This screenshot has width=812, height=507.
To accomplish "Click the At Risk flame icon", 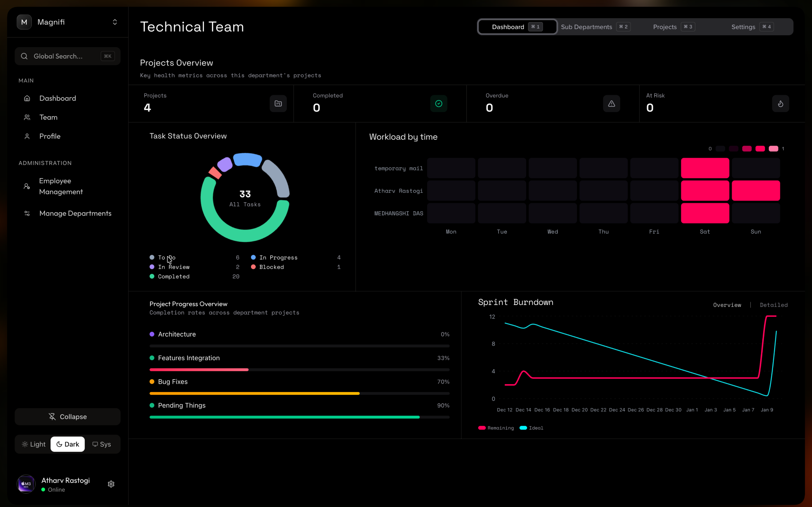I will point(780,104).
